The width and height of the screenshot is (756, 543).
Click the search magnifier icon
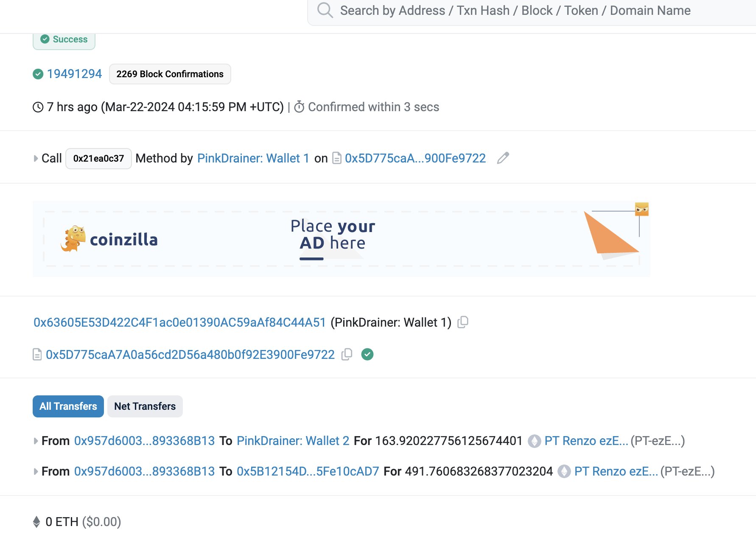point(325,10)
